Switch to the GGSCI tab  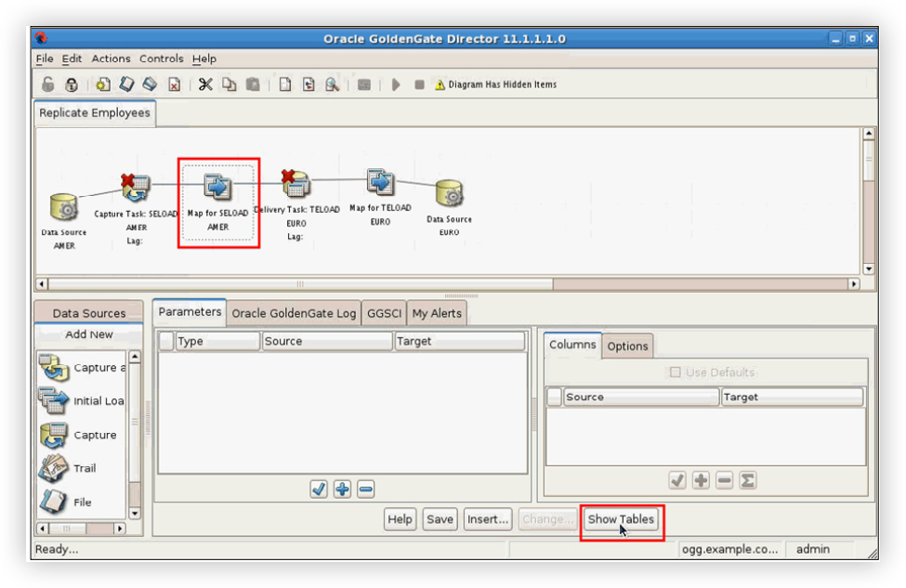[x=385, y=313]
